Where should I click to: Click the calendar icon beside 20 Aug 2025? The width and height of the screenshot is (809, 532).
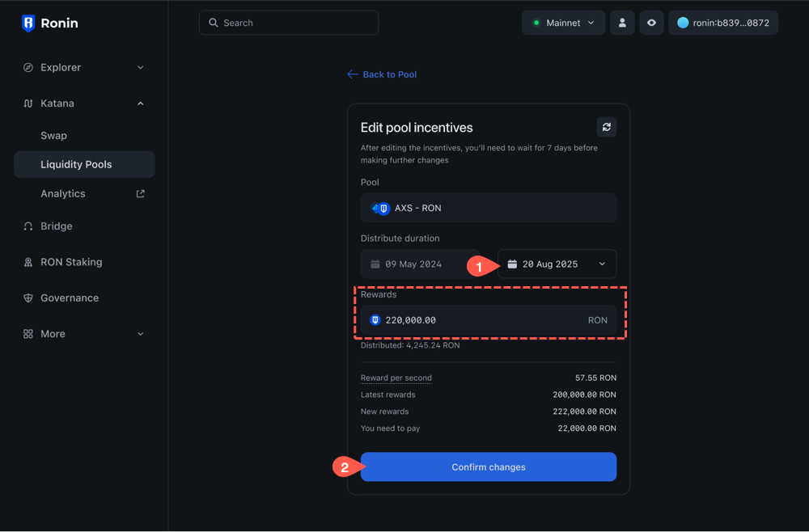point(512,264)
